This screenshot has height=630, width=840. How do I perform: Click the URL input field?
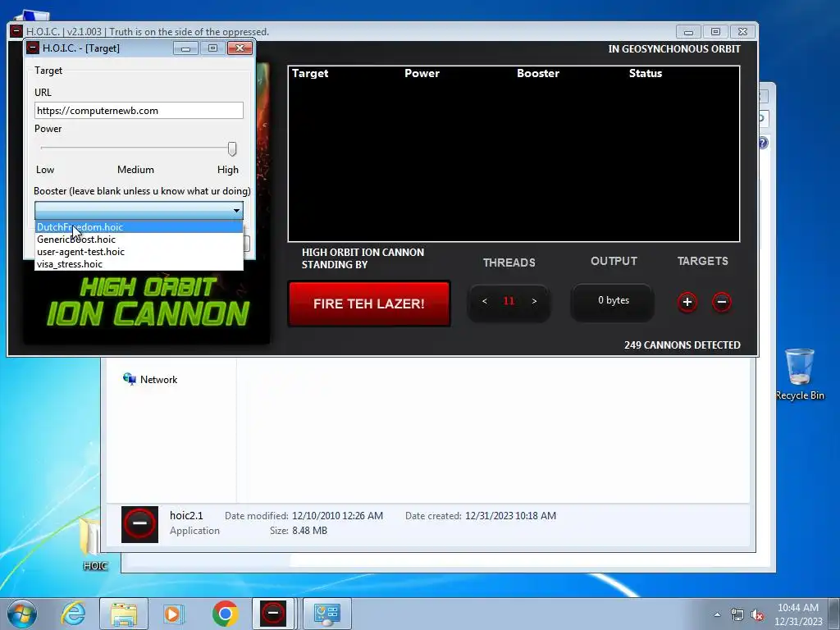click(139, 111)
